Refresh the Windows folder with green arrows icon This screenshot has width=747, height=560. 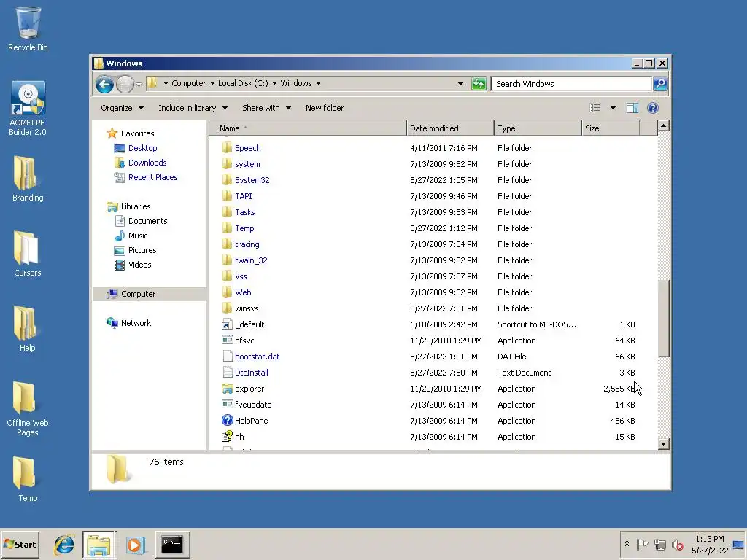point(479,84)
